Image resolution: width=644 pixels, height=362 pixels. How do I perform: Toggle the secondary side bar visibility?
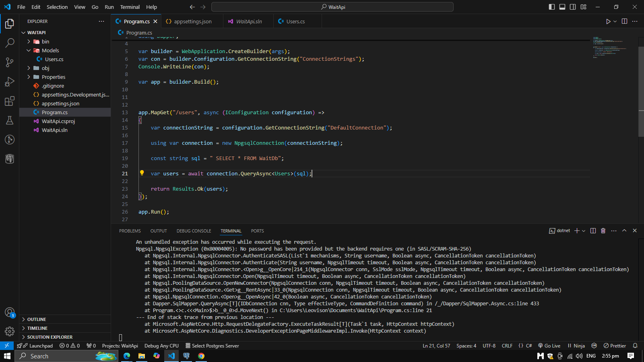(x=573, y=7)
